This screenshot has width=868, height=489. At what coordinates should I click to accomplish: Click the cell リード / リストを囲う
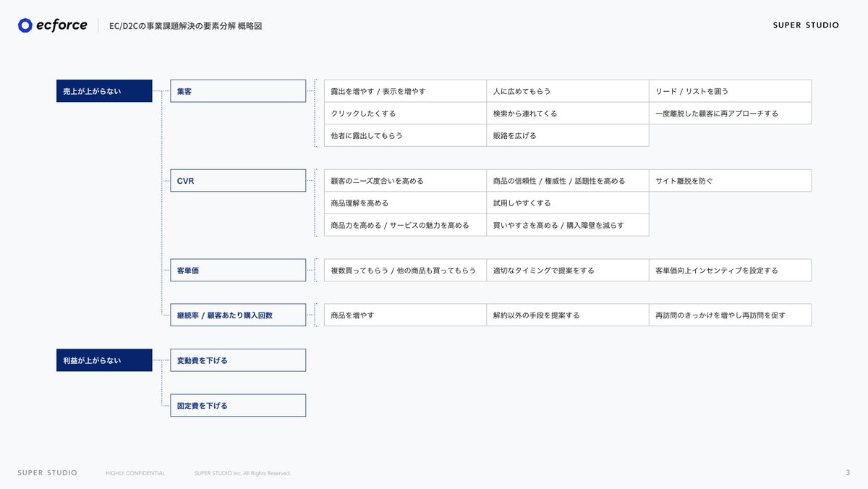[x=730, y=91]
